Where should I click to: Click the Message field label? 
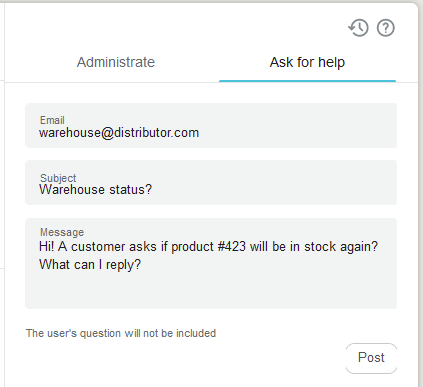click(x=62, y=232)
